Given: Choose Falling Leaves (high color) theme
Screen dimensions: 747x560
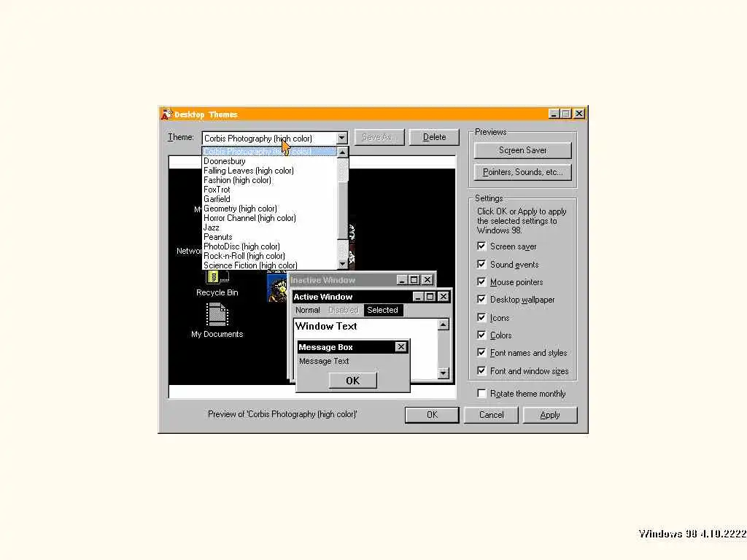Looking at the screenshot, I should point(269,171).
